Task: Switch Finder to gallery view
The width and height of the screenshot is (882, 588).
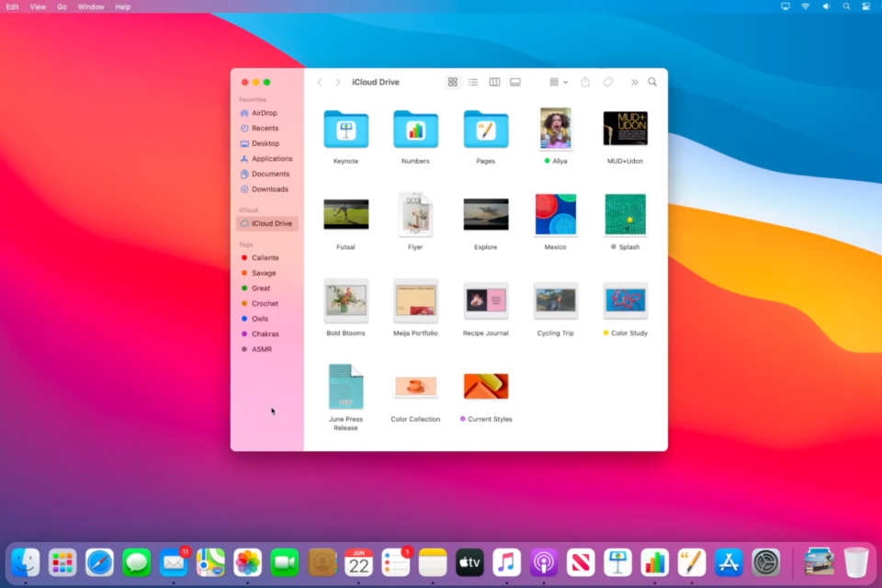Action: coord(515,82)
